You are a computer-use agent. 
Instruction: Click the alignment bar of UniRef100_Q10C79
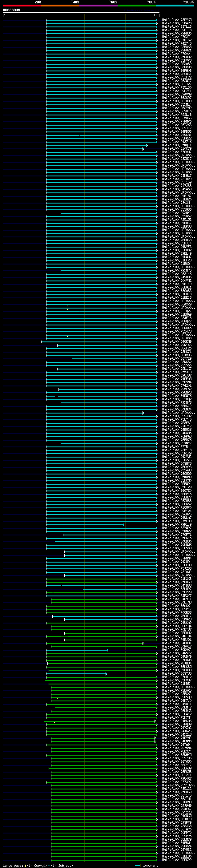pos(95,149)
